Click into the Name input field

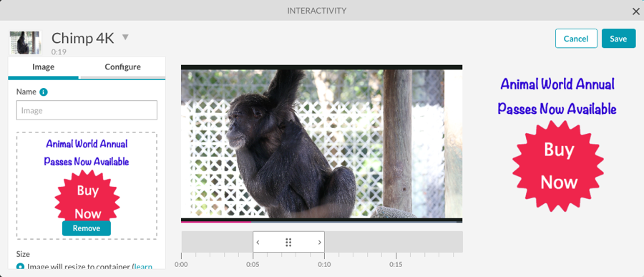pyautogui.click(x=87, y=110)
